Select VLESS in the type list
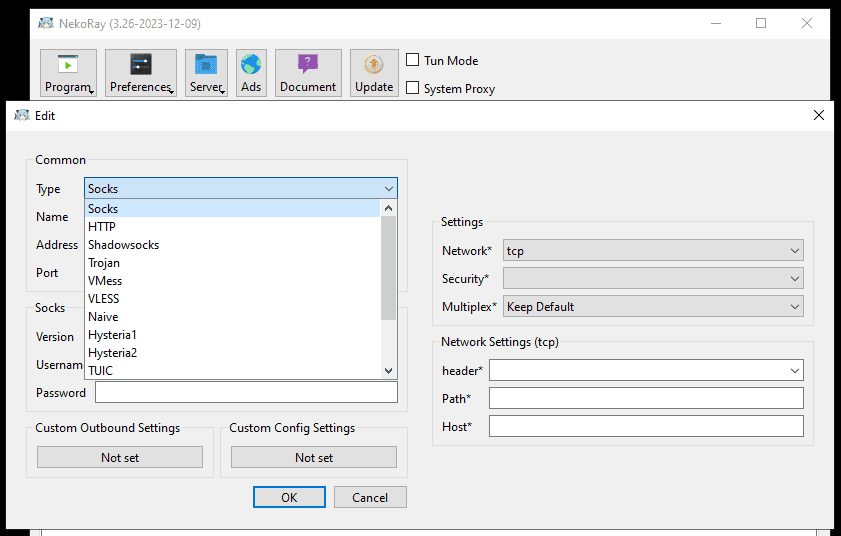This screenshot has height=536, width=841. point(233,299)
